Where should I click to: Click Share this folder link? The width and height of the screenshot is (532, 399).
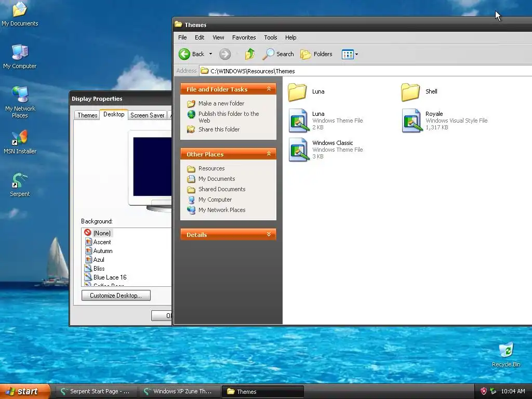click(219, 129)
